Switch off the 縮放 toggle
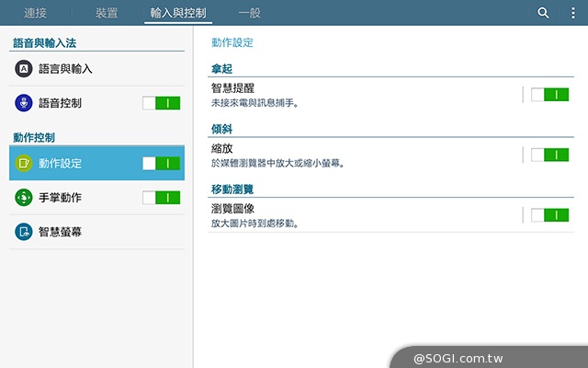Viewport: 588px width, 368px height. 549,155
